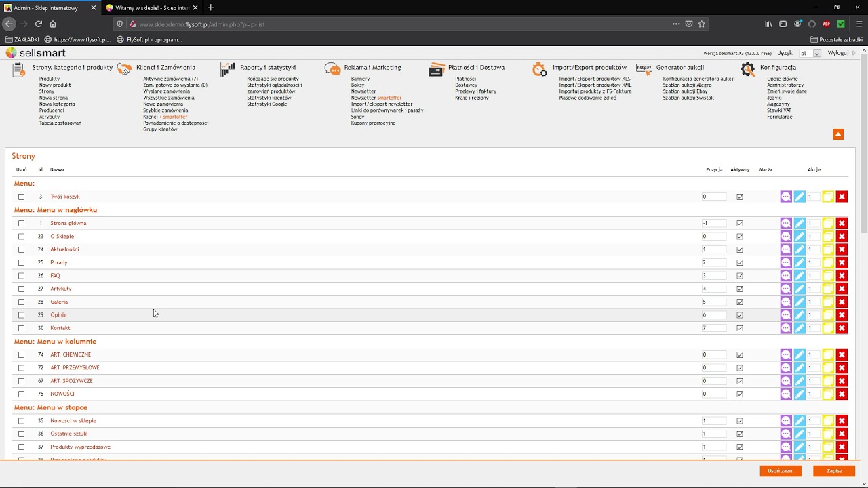Tick the delete checkbox for Strona główna

pos(21,223)
